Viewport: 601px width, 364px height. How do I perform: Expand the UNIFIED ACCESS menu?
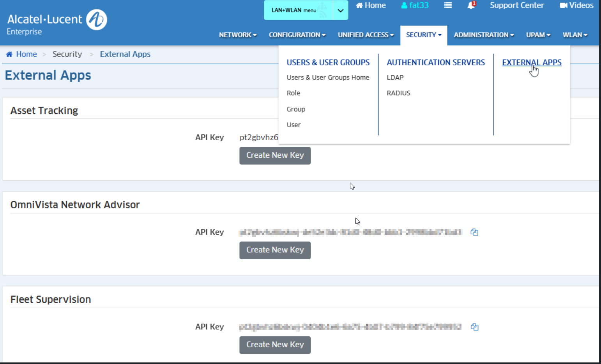click(366, 35)
